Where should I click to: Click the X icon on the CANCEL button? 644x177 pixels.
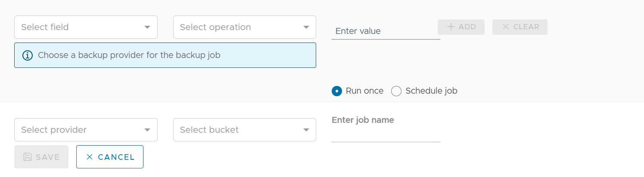click(90, 157)
